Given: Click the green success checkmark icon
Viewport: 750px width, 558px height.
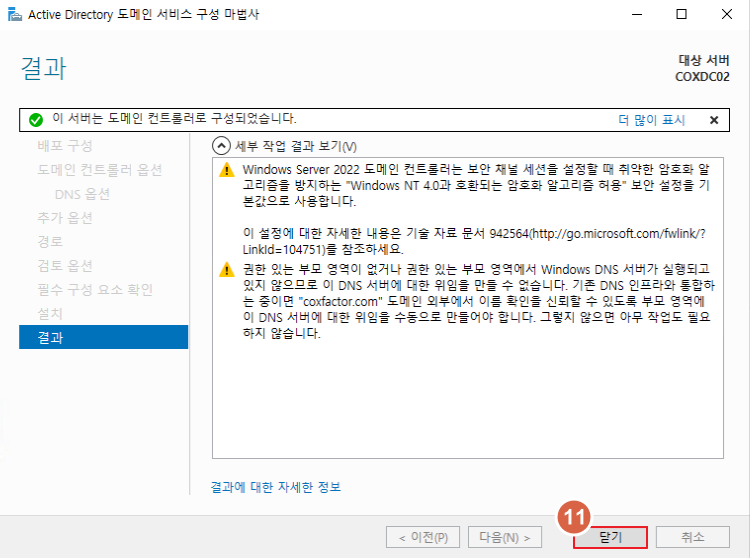Looking at the screenshot, I should pyautogui.click(x=36, y=120).
